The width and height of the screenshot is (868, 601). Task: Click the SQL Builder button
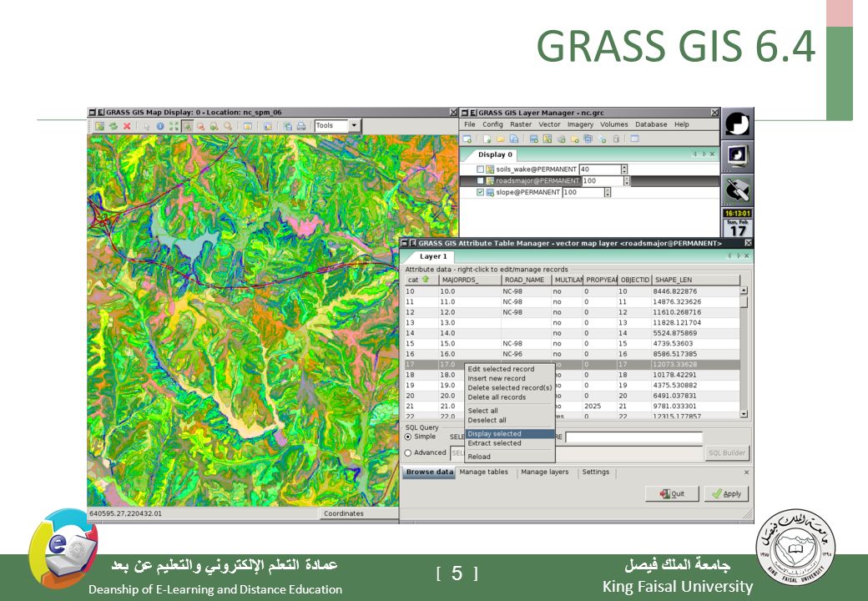pyautogui.click(x=727, y=453)
